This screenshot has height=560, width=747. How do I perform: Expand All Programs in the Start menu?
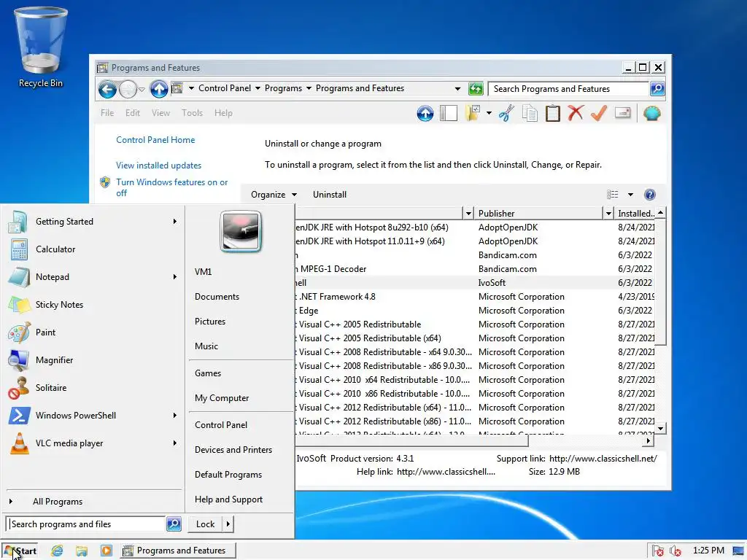(x=57, y=502)
